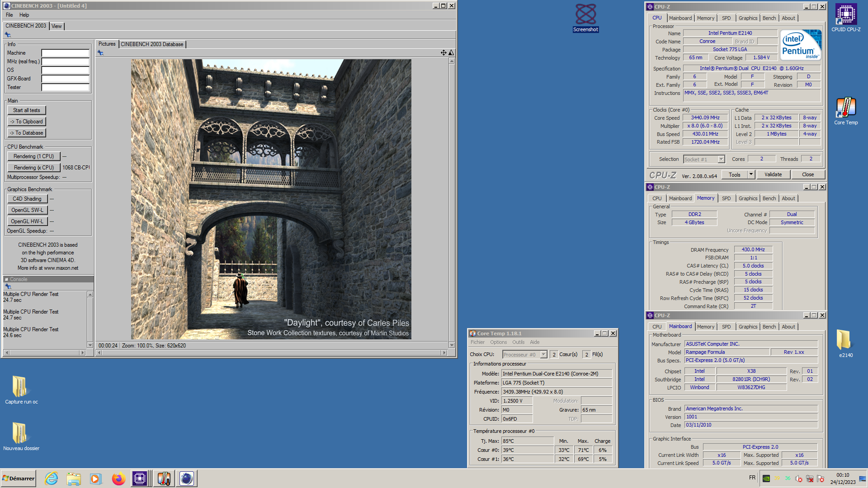Open the Options menu in Core Temp
The height and width of the screenshot is (488, 868).
click(x=499, y=342)
